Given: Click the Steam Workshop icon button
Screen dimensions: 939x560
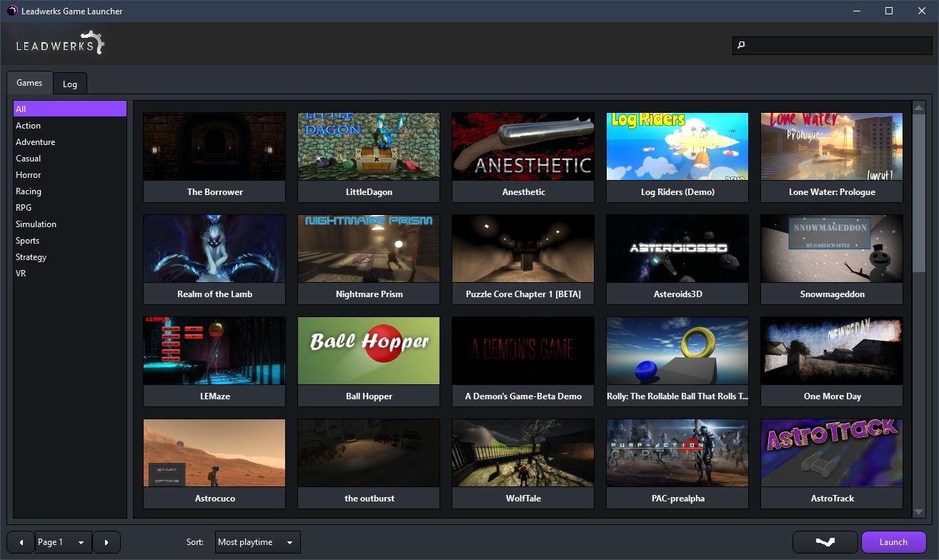Looking at the screenshot, I should 825,542.
